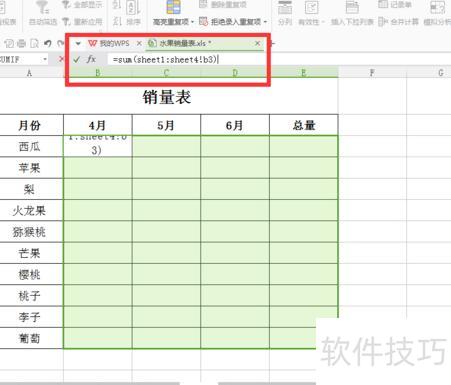Screen dimensions: 451x385
Task: Click the 销量表 title cell
Action: (167, 97)
